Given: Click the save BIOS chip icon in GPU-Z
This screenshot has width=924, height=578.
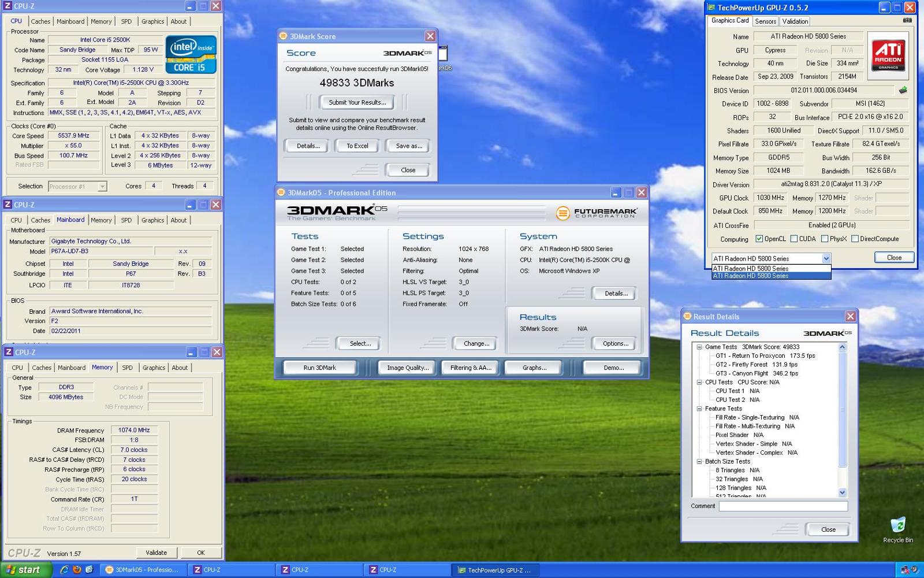Looking at the screenshot, I should [x=903, y=90].
